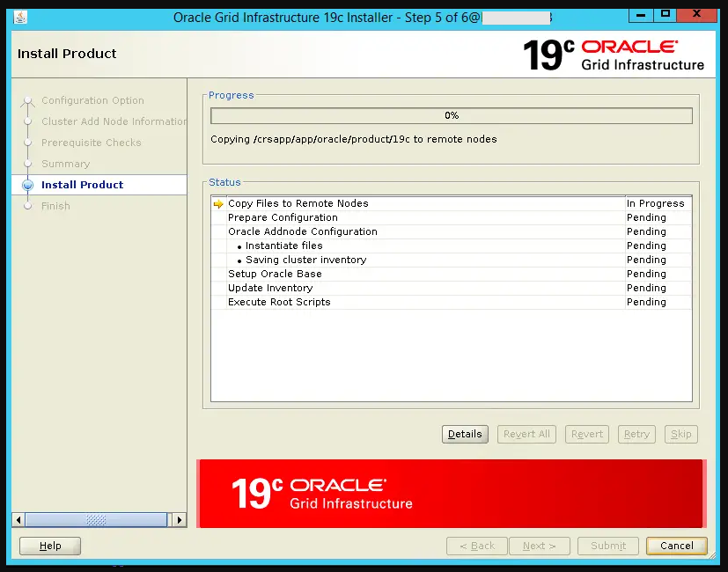Select the Prepare Configuration row
This screenshot has width=728, height=572.
pyautogui.click(x=452, y=217)
